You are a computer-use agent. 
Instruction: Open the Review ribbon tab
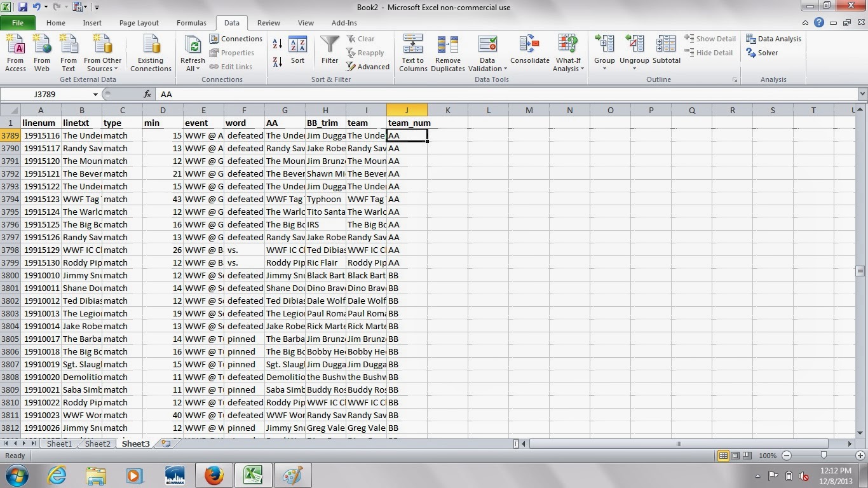[269, 23]
